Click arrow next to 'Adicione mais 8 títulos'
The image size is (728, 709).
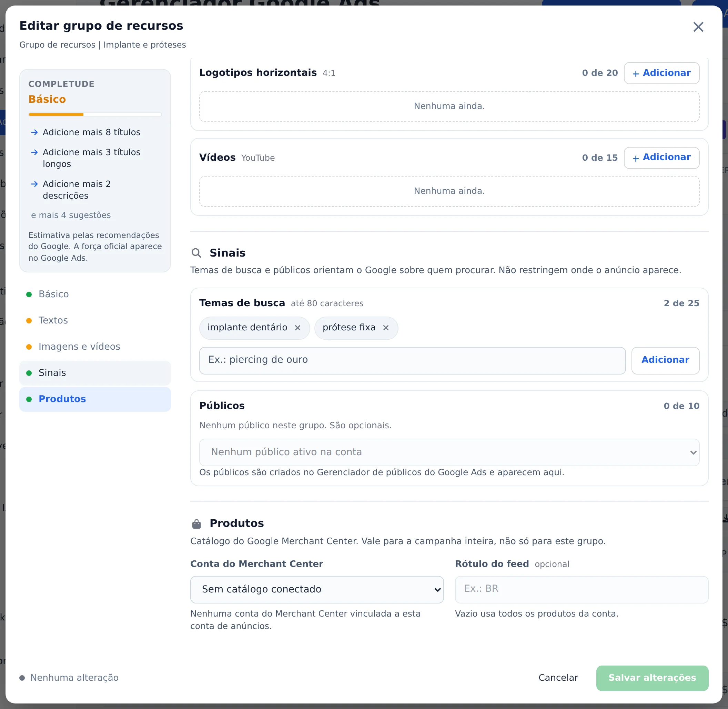click(34, 132)
